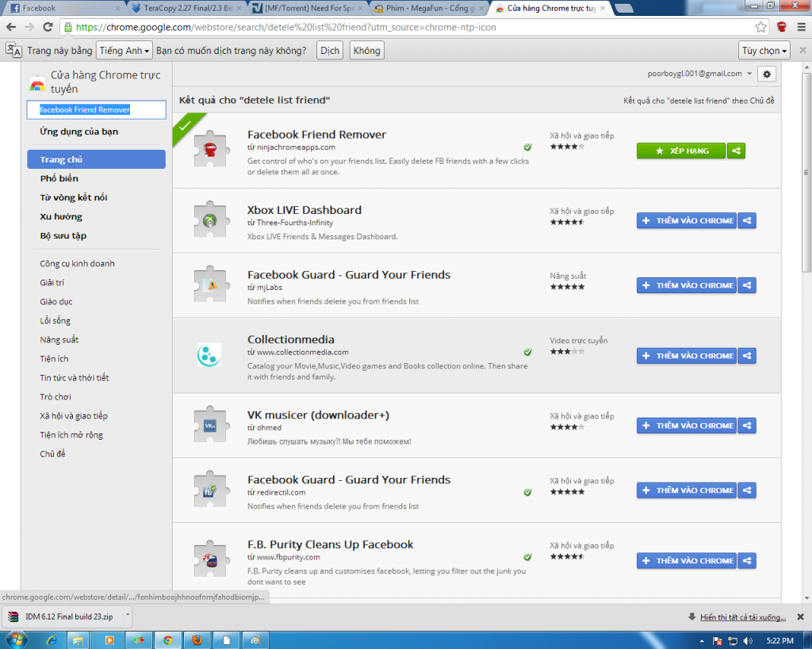
Task: Select Trang chủ in the sidebar
Action: (x=96, y=159)
